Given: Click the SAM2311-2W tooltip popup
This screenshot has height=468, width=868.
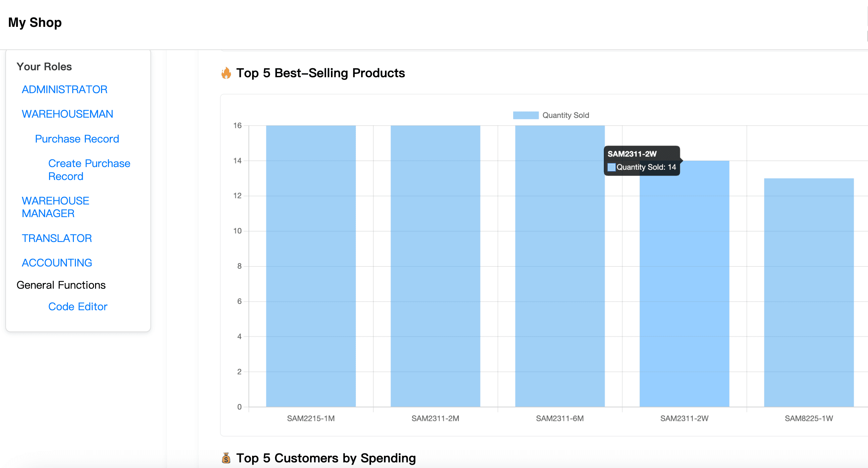Looking at the screenshot, I should click(x=642, y=161).
